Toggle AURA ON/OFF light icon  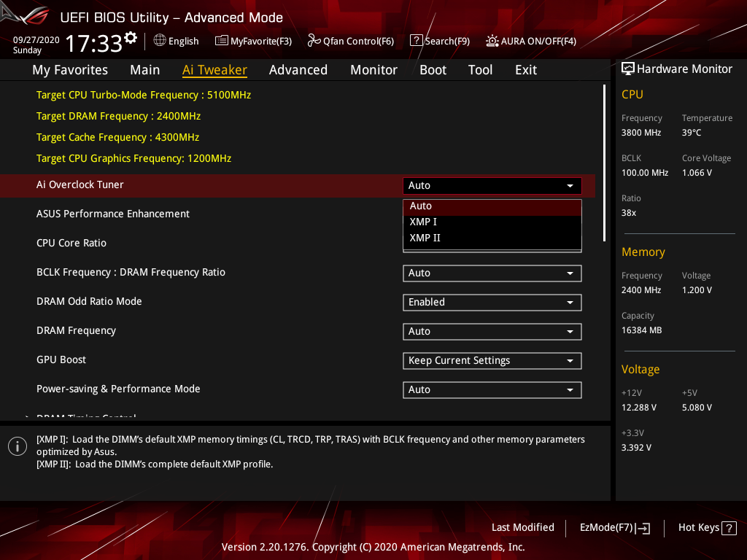(492, 41)
